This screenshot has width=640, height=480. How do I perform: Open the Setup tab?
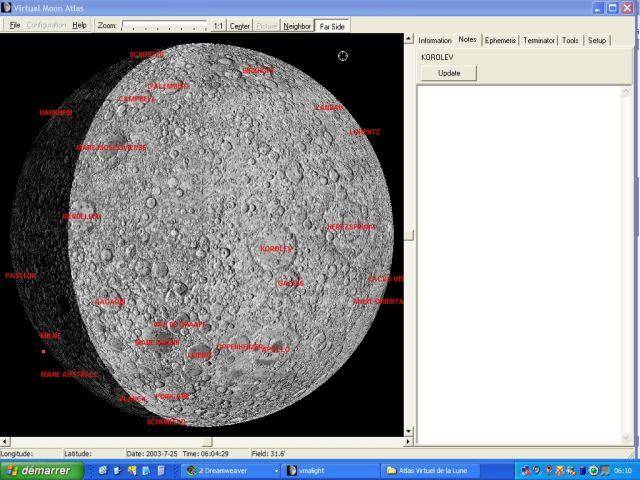pos(597,40)
